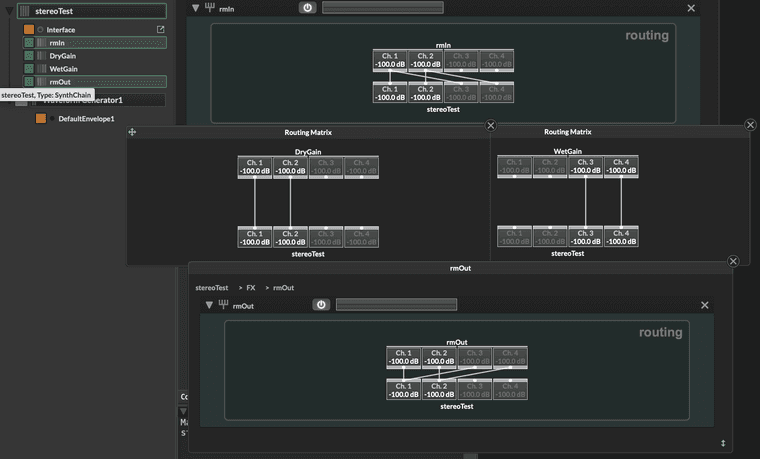Select the stereoTest root module

click(x=92, y=11)
